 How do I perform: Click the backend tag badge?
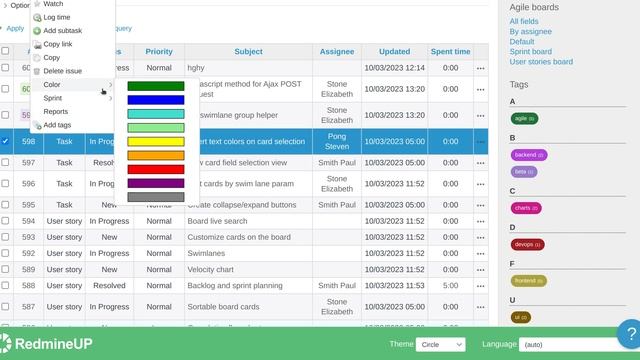click(x=529, y=155)
